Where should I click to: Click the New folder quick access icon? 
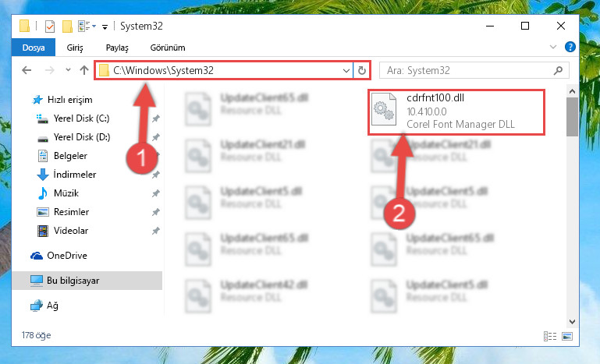67,27
